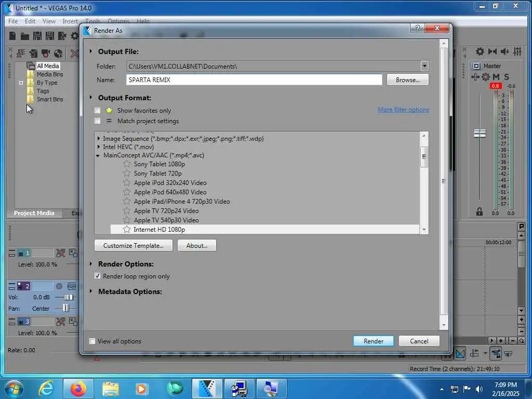Click the About... button
Viewport: 532px width, 399px height.
point(197,245)
